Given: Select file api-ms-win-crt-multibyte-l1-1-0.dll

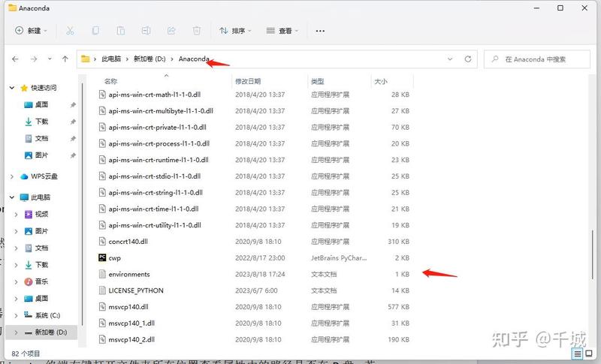Looking at the screenshot, I should click(161, 110).
